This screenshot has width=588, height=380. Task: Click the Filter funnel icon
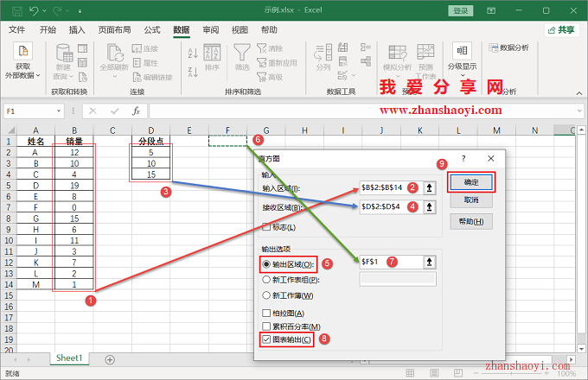[242, 53]
